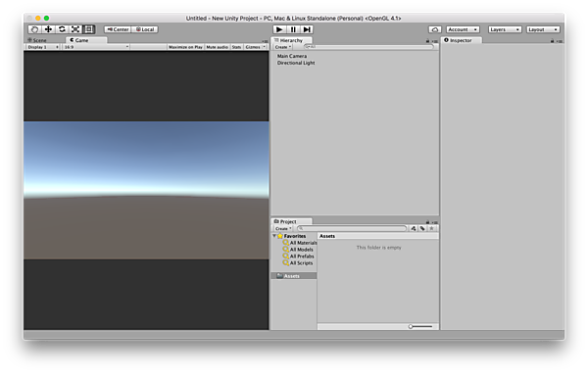This screenshot has width=588, height=373.
Task: Toggle handle rotation Local button
Action: pos(145,29)
